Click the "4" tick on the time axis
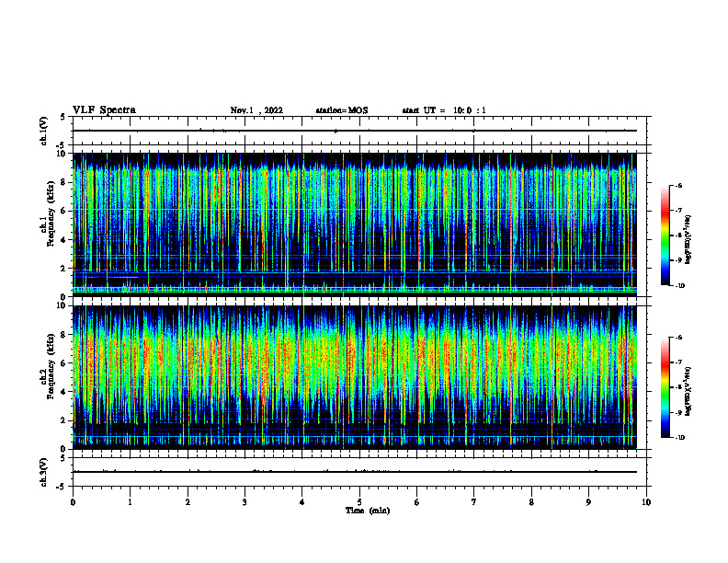The image size is (728, 563). (x=302, y=502)
